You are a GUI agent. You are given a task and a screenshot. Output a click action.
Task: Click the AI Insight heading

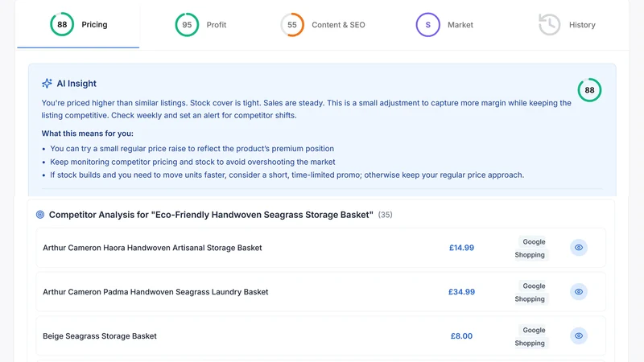pyautogui.click(x=76, y=84)
